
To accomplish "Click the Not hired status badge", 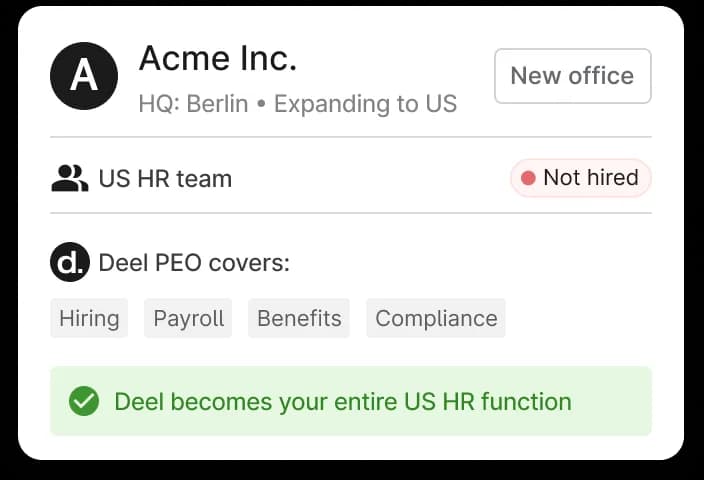I will (x=581, y=178).
